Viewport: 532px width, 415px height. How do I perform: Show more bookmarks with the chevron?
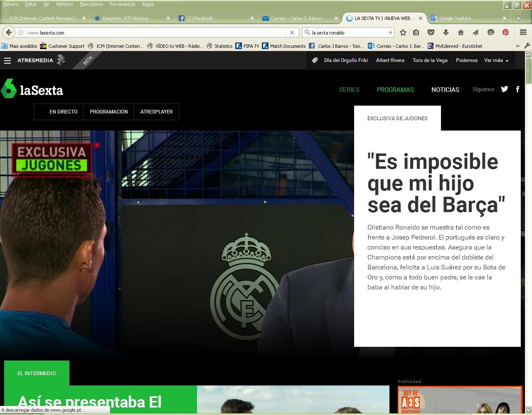pos(517,46)
